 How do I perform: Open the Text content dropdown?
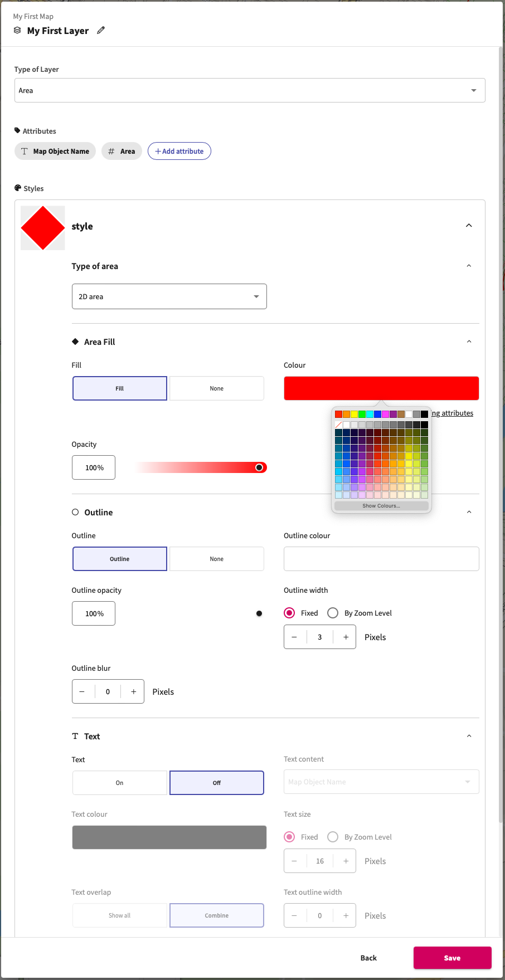(x=381, y=782)
